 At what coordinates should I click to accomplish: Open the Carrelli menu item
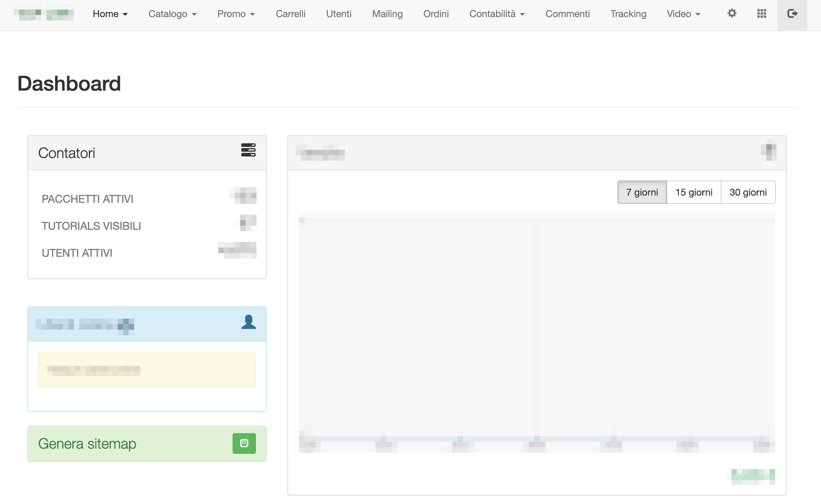pos(290,14)
